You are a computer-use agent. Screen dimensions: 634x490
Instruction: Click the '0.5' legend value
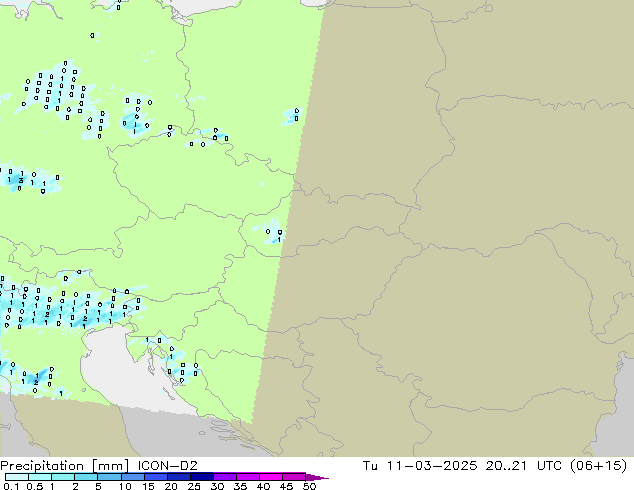(x=34, y=486)
